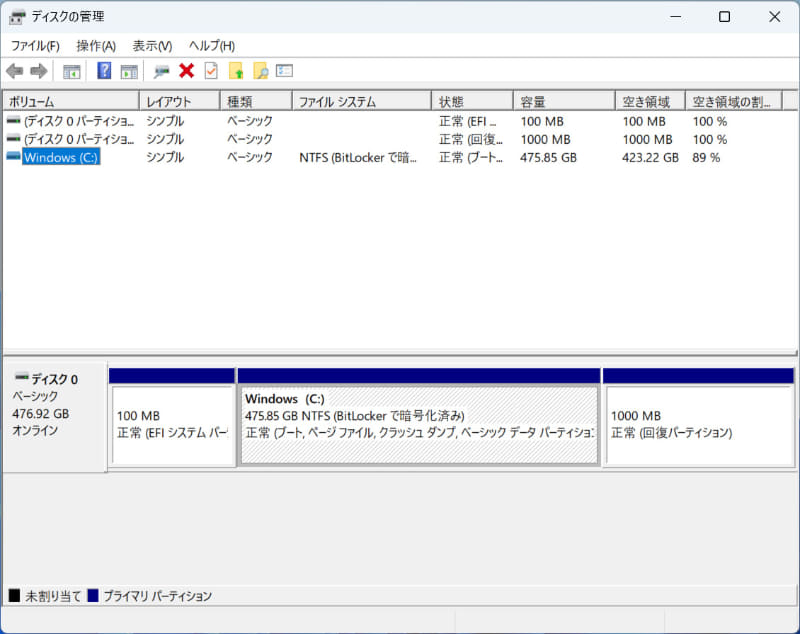Viewport: 800px width, 634px height.
Task: Open the ファイル menu
Action: click(35, 45)
